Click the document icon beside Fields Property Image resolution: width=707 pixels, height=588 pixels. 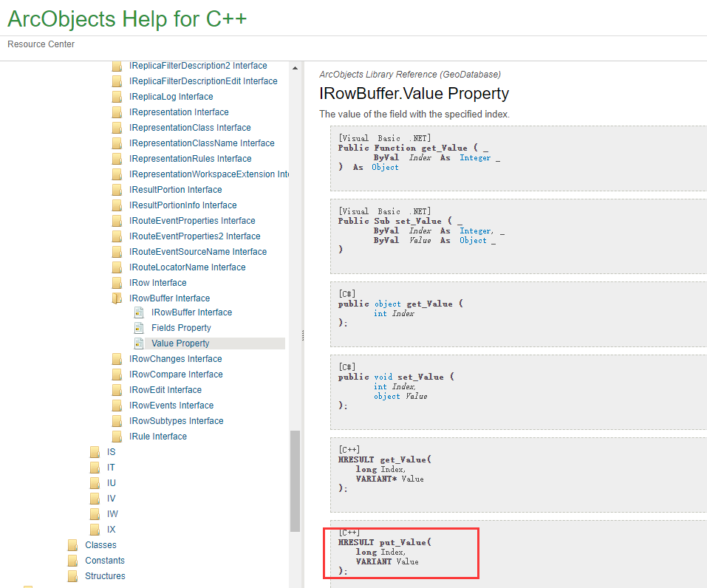[x=139, y=327]
